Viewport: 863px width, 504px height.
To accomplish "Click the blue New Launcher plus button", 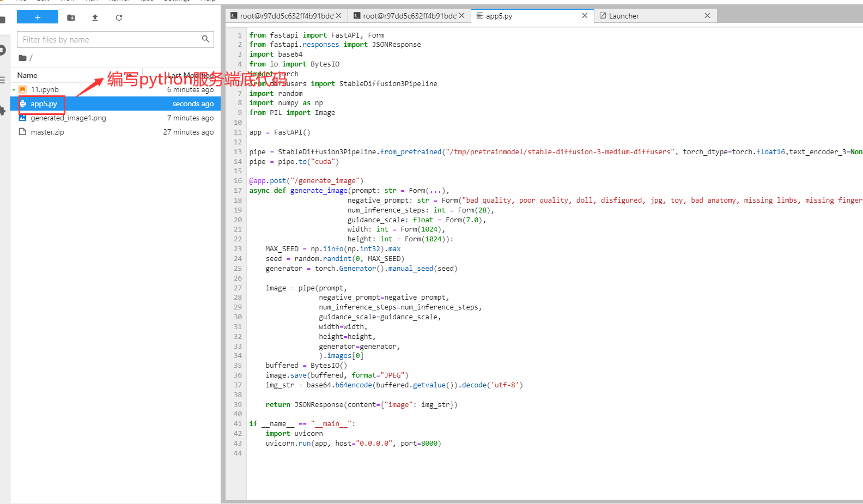I will click(37, 17).
